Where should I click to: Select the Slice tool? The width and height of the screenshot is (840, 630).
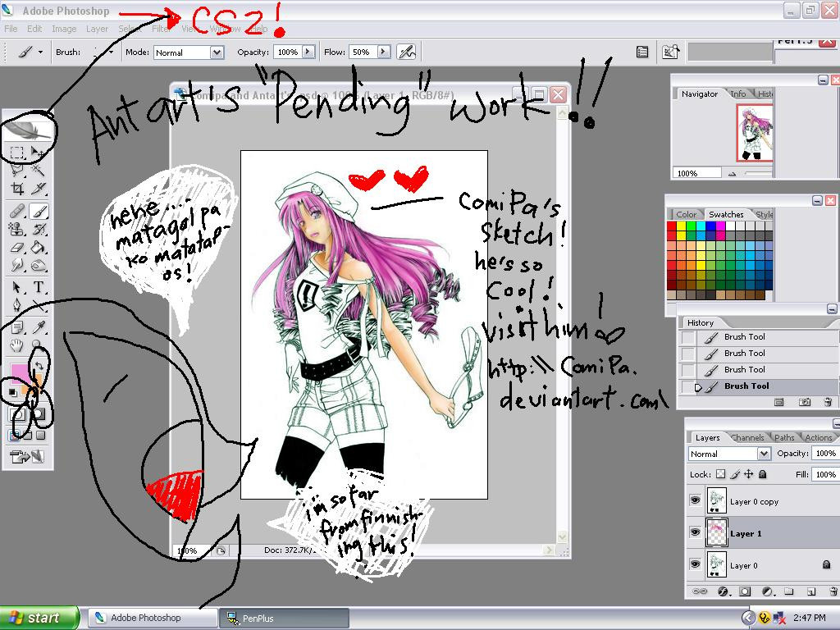tap(38, 189)
